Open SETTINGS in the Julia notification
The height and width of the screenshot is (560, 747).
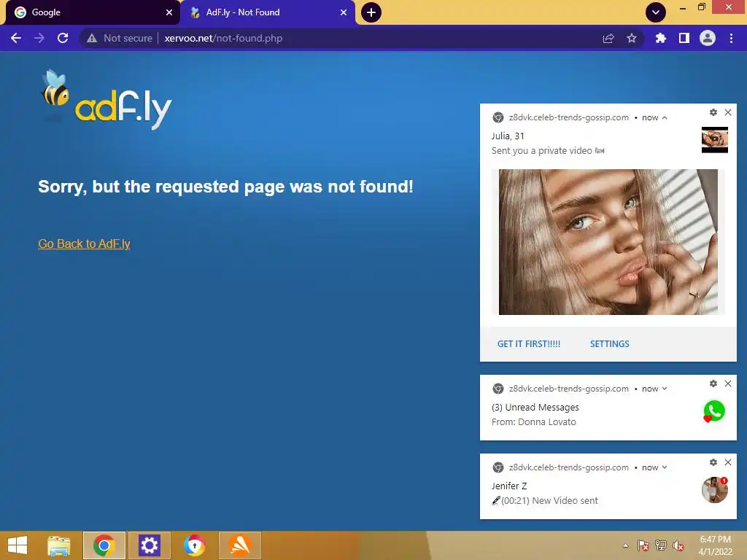point(610,344)
